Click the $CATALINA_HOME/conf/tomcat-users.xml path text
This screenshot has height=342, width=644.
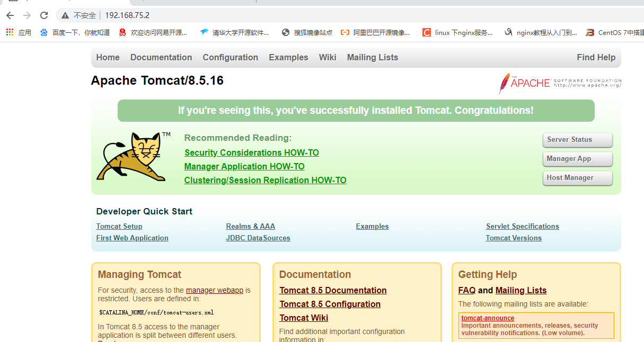(x=156, y=312)
